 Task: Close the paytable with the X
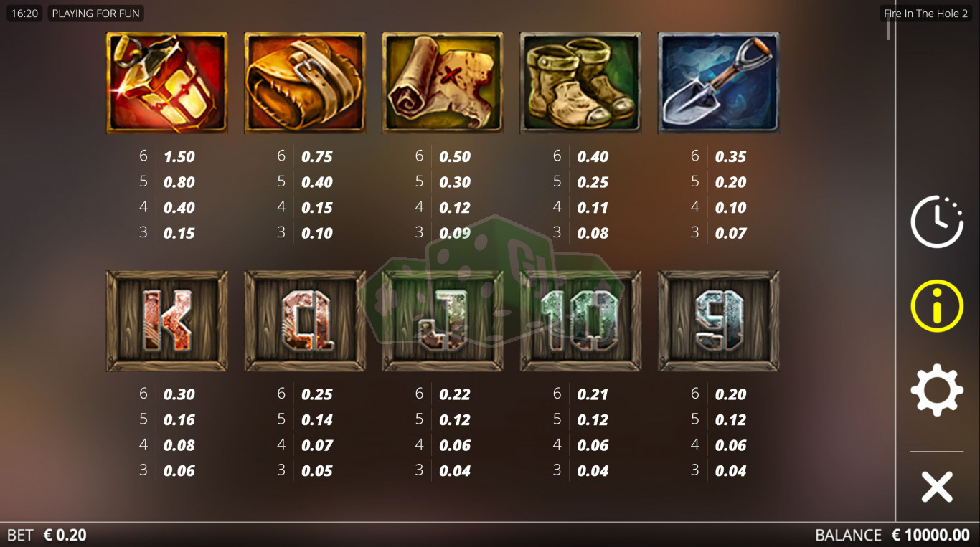coord(937,487)
